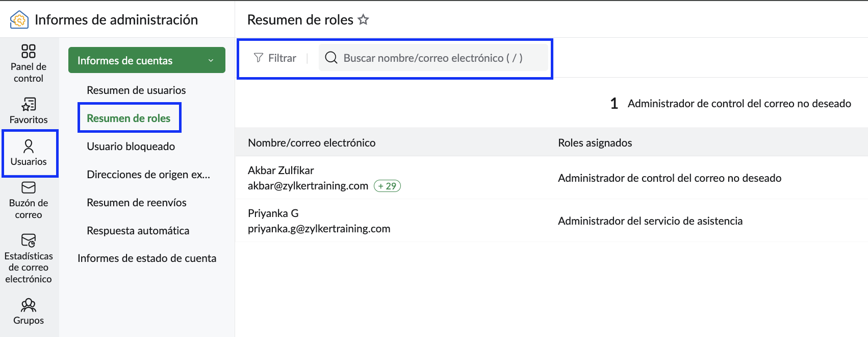
Task: Open Favoritos in the sidebar
Action: pos(29,111)
